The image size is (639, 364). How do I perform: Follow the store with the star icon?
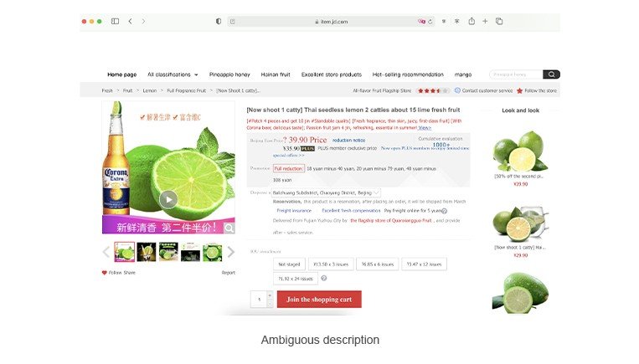click(519, 91)
